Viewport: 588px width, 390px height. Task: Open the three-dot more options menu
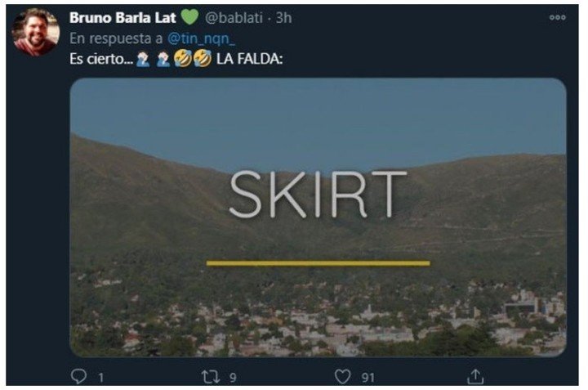(x=557, y=17)
